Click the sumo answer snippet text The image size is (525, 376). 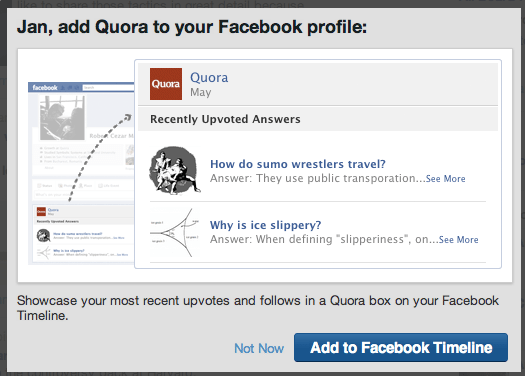pyautogui.click(x=317, y=178)
